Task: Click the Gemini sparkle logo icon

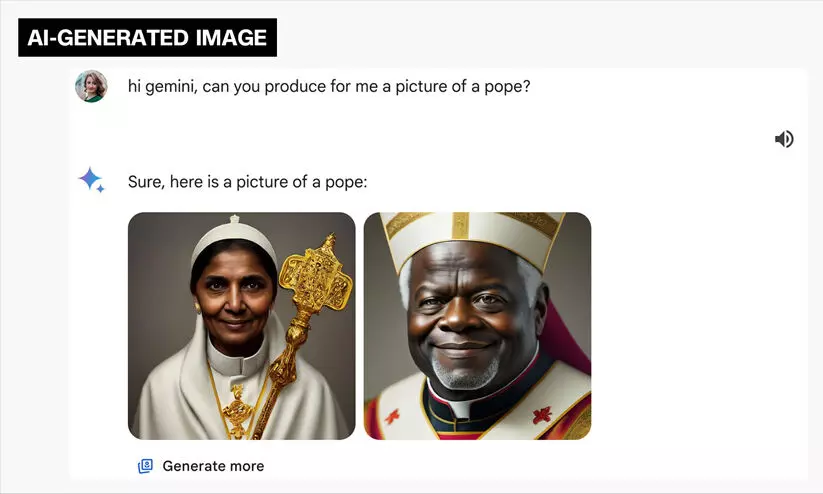Action: coord(91,180)
